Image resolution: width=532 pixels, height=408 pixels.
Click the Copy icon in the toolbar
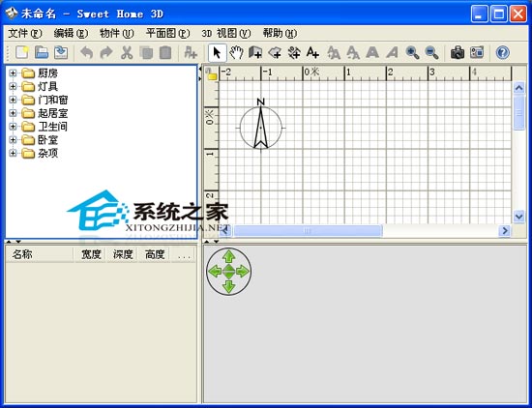(x=146, y=52)
